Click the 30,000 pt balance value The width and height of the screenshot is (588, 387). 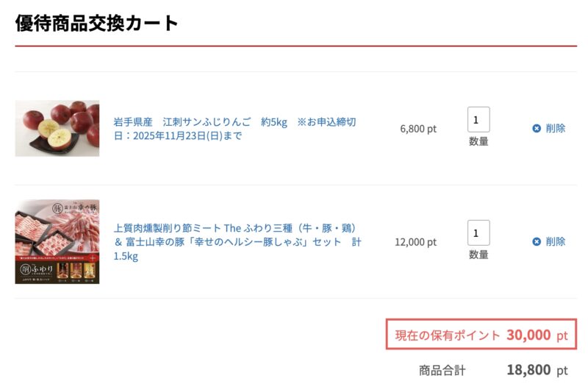537,335
